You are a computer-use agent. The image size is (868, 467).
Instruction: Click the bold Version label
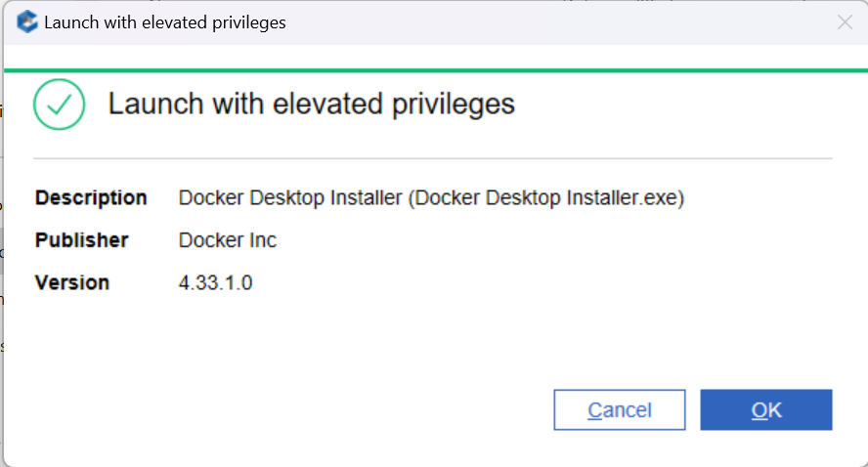72,283
